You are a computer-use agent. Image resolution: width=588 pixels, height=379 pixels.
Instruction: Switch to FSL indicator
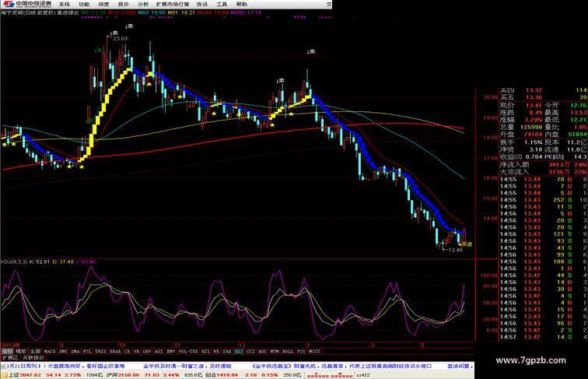(87, 352)
